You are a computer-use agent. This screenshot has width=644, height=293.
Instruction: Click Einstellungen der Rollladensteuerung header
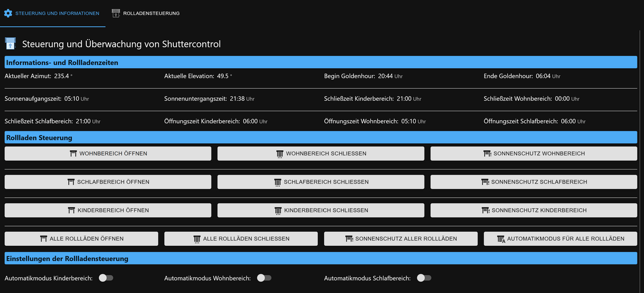pos(321,259)
